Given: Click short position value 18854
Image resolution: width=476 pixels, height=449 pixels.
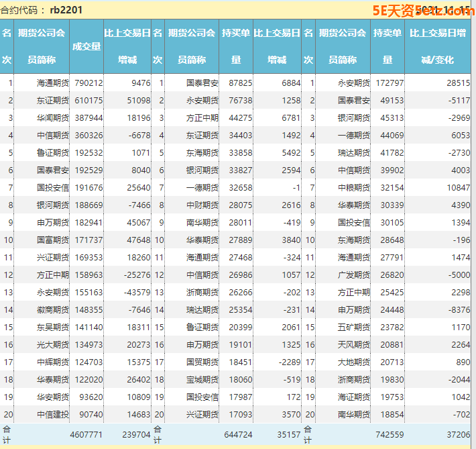Looking at the screenshot, I should [392, 415].
